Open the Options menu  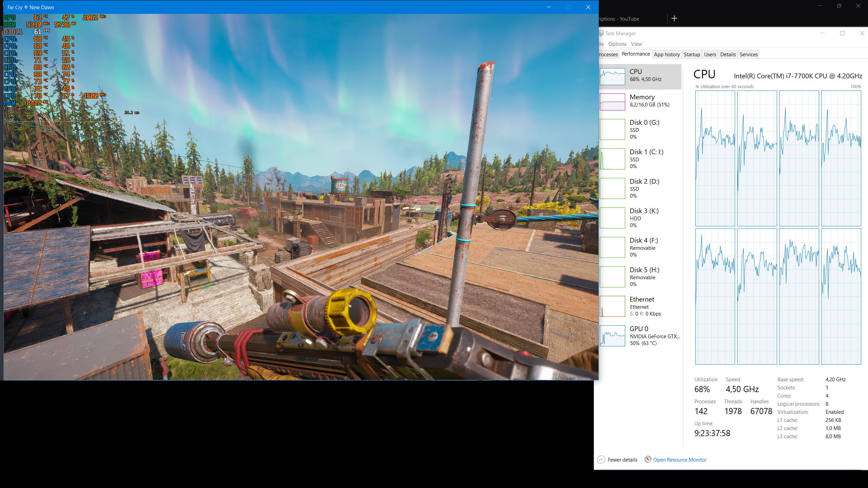(x=617, y=44)
